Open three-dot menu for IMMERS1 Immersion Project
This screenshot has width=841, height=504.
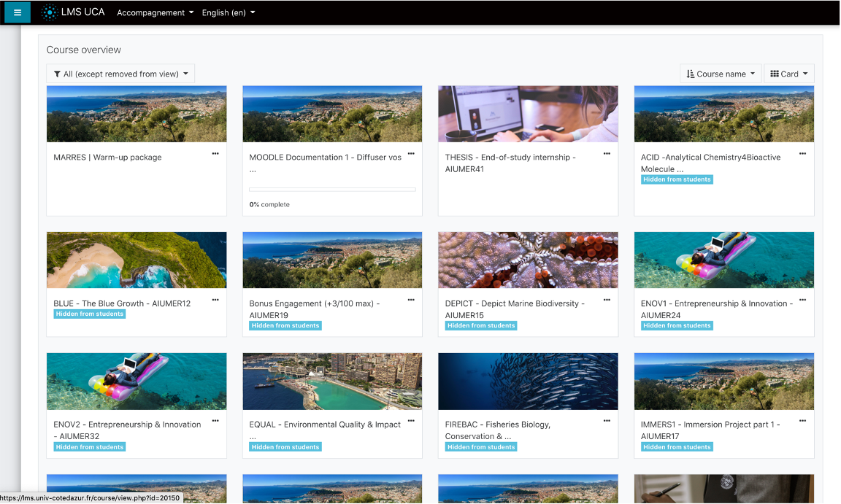click(802, 421)
